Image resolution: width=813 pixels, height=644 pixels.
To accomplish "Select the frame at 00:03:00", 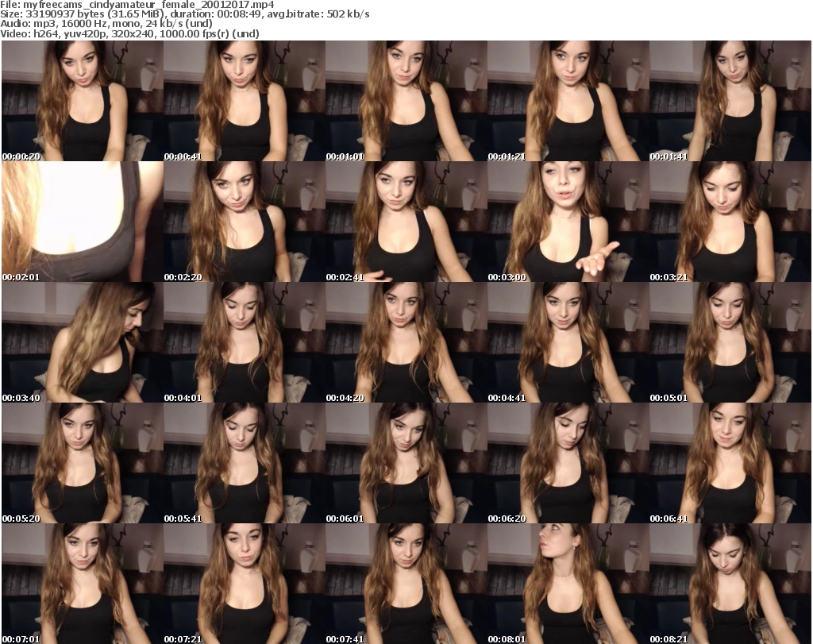I will pyautogui.click(x=568, y=222).
